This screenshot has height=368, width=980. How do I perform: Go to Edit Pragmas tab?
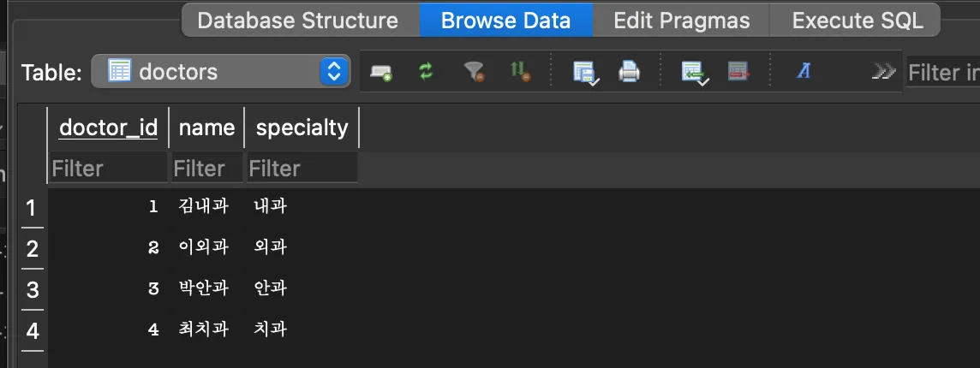[682, 21]
